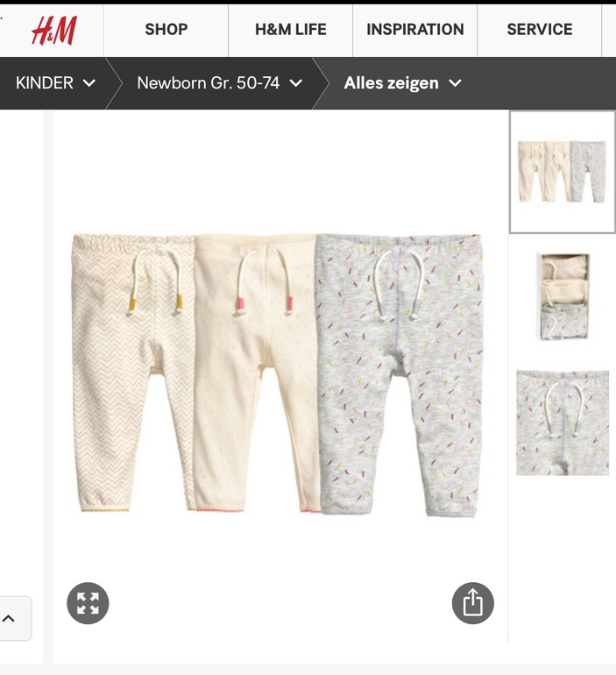Expand the KINDER dropdown
Screen dimensions: 616x675
(x=55, y=82)
